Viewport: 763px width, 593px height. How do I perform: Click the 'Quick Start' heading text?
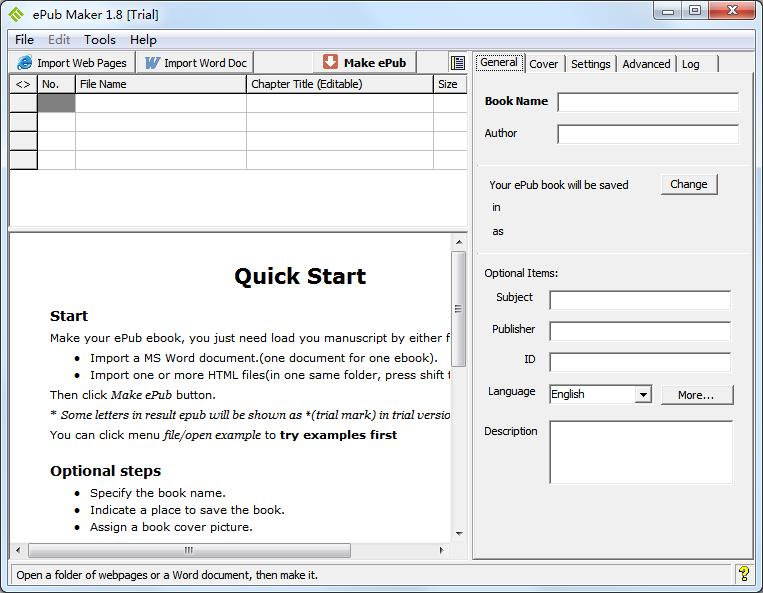300,276
